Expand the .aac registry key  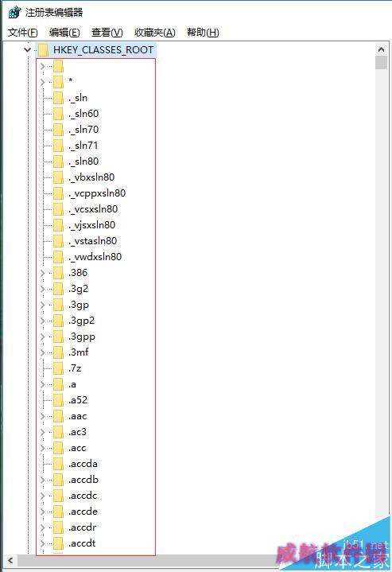[42, 416]
